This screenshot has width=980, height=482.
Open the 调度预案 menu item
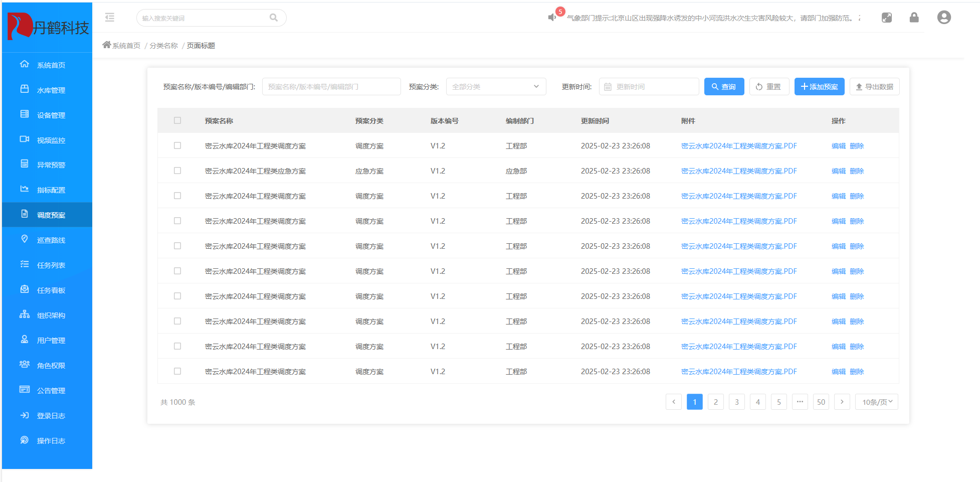47,215
